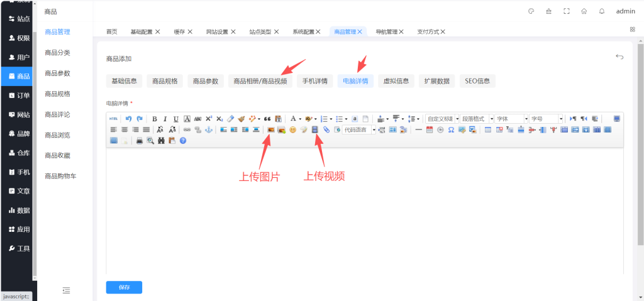Open special characters Omega icon
This screenshot has height=301, width=644.
click(451, 129)
